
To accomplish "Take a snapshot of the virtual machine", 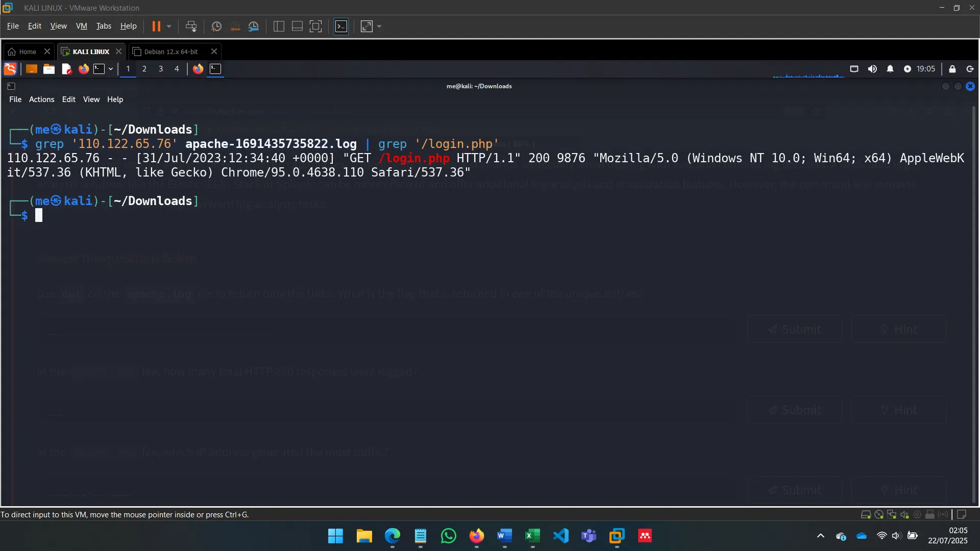I will 216,26.
